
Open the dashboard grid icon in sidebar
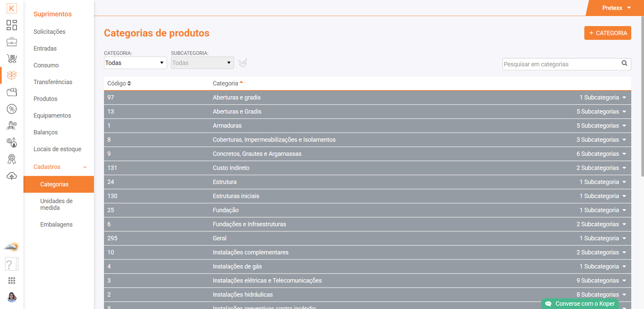point(12,25)
